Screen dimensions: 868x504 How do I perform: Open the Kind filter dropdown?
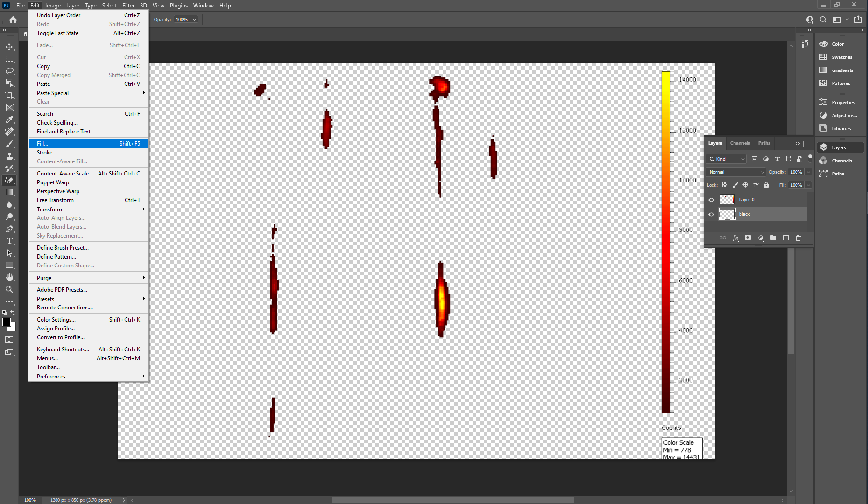(727, 159)
